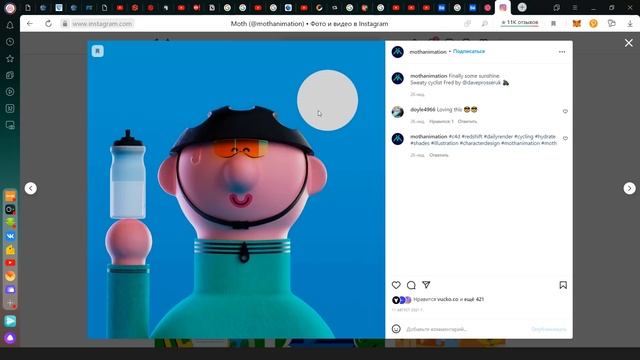The height and width of the screenshot is (360, 640).
Task: Open history clock in browser sidebar
Action: tap(10, 42)
